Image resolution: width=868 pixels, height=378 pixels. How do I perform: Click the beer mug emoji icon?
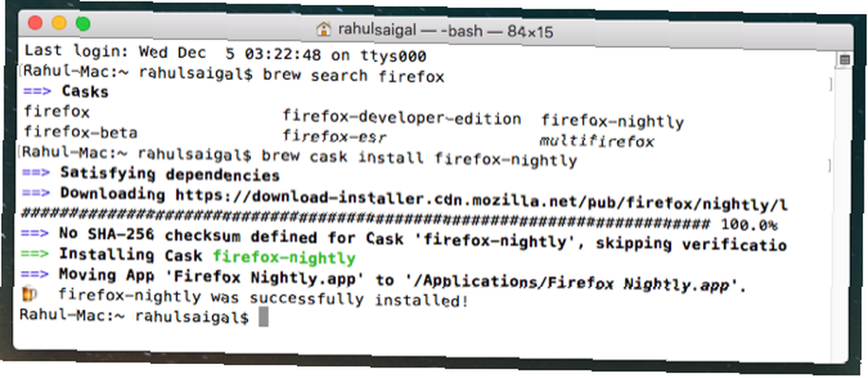click(x=30, y=295)
